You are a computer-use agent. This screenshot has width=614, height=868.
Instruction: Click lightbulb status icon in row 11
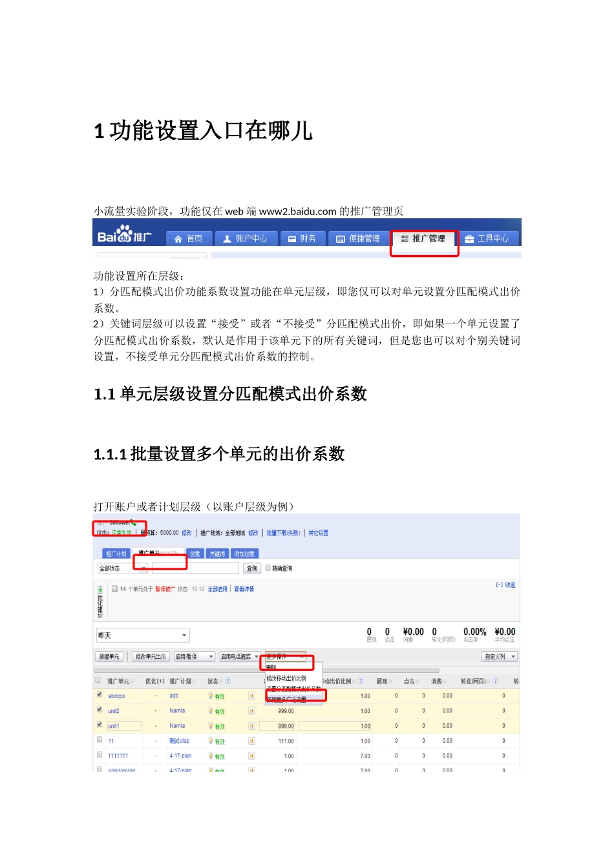pyautogui.click(x=211, y=741)
